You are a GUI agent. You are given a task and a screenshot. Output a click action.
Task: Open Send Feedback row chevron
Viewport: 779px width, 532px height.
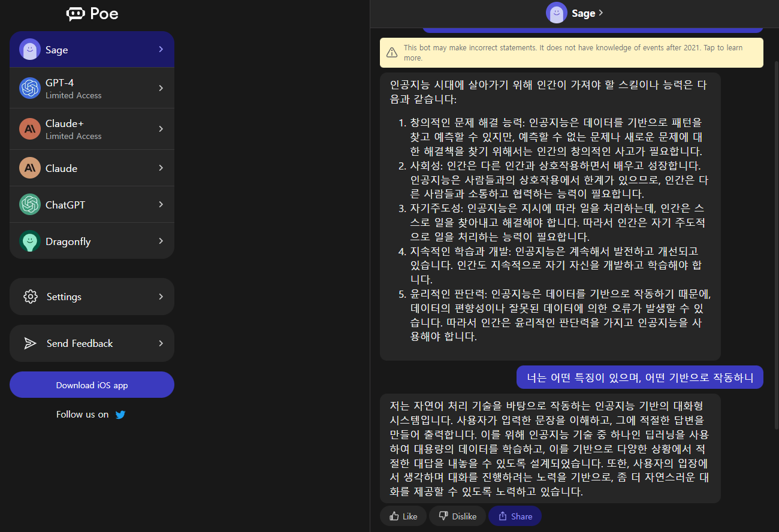[x=161, y=343]
